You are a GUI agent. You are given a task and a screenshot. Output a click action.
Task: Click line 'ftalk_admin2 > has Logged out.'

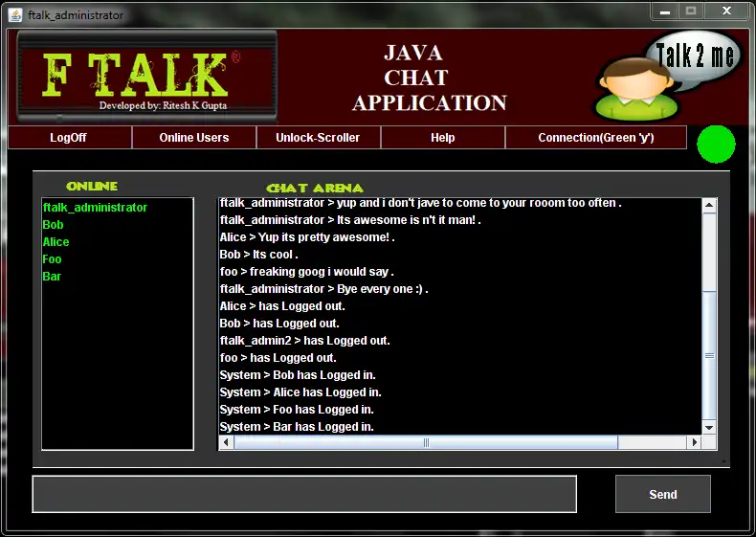304,341
